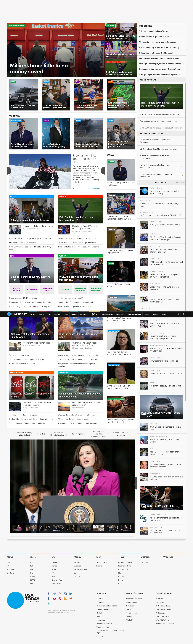
Task: Click next arrow on the skiing photo gallery
Action: pyautogui.click(x=103, y=170)
